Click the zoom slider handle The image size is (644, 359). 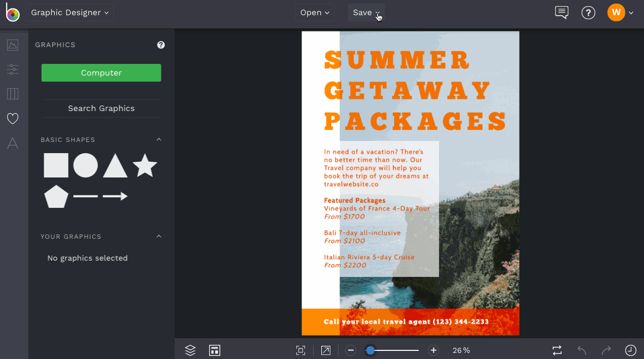pos(370,350)
